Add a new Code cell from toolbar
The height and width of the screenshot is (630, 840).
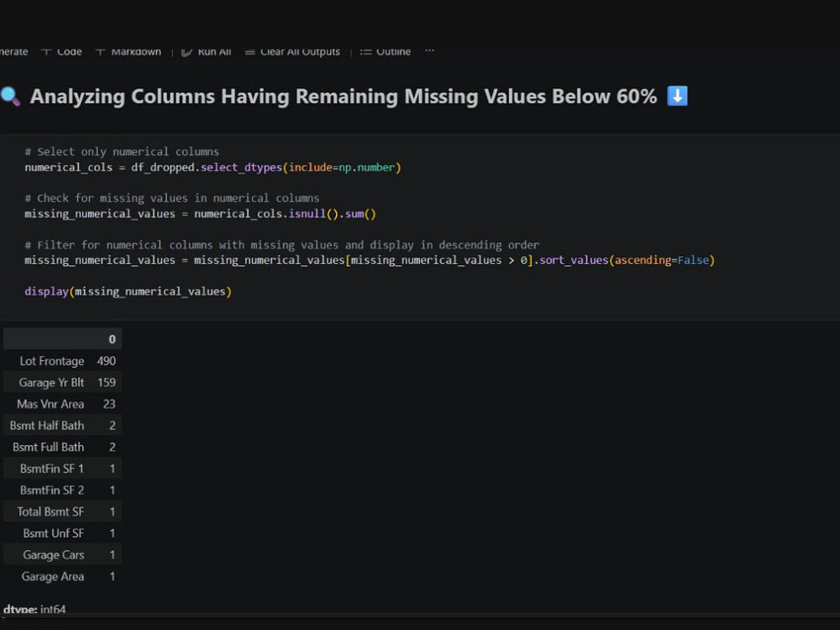click(x=61, y=51)
